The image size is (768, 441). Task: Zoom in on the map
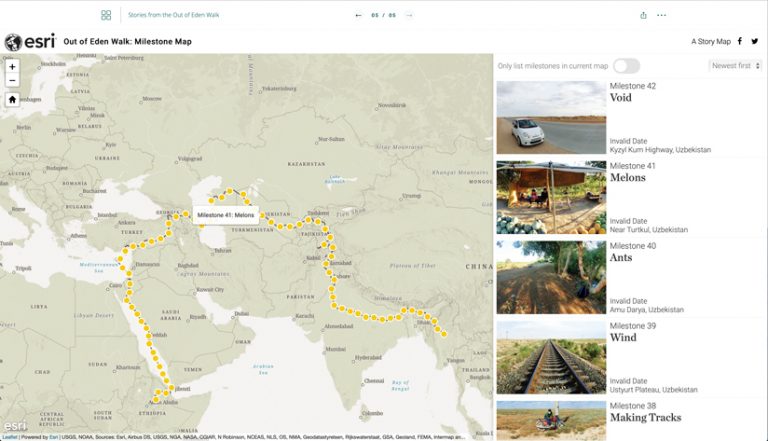(12, 67)
